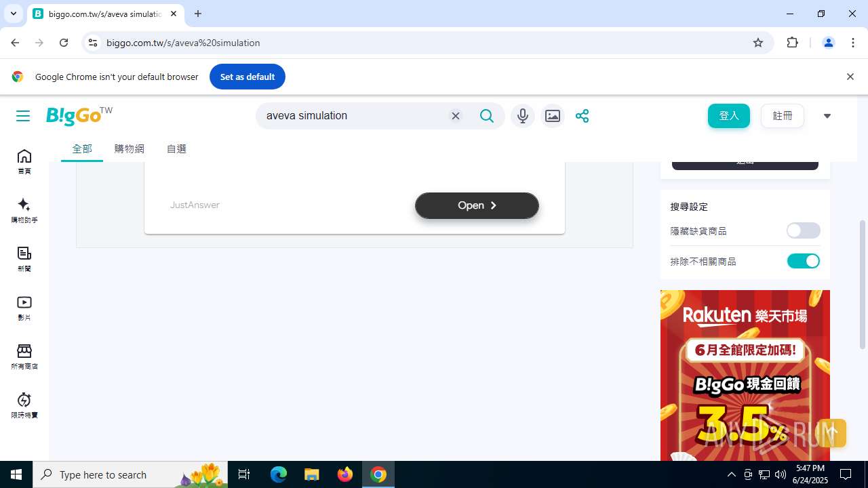
Task: Open Windows Start menu
Action: [x=16, y=474]
